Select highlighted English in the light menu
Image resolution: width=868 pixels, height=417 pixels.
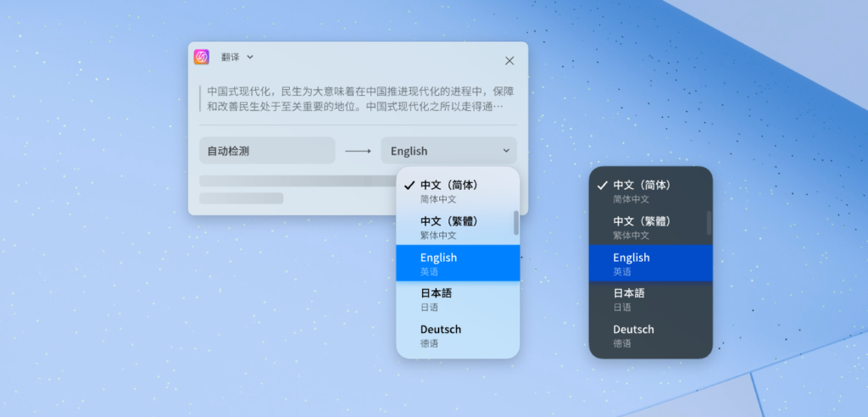click(458, 263)
